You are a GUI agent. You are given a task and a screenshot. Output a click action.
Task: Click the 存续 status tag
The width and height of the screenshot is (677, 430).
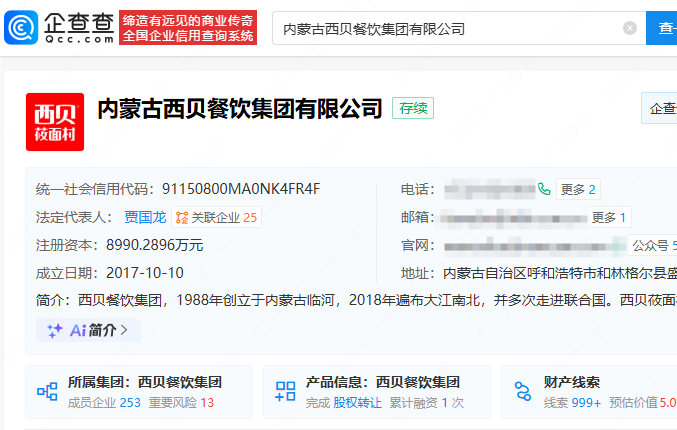413,108
